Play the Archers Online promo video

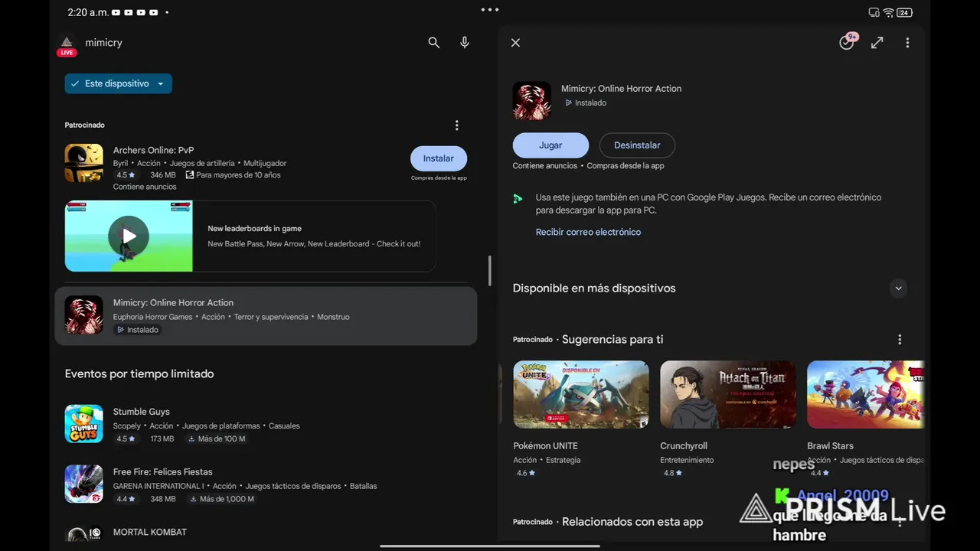coord(129,236)
